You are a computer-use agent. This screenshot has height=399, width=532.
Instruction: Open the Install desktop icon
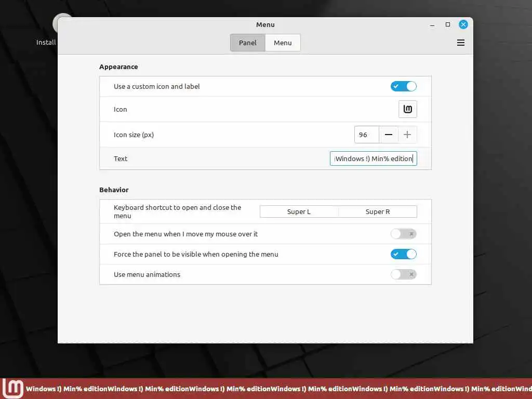tap(47, 30)
